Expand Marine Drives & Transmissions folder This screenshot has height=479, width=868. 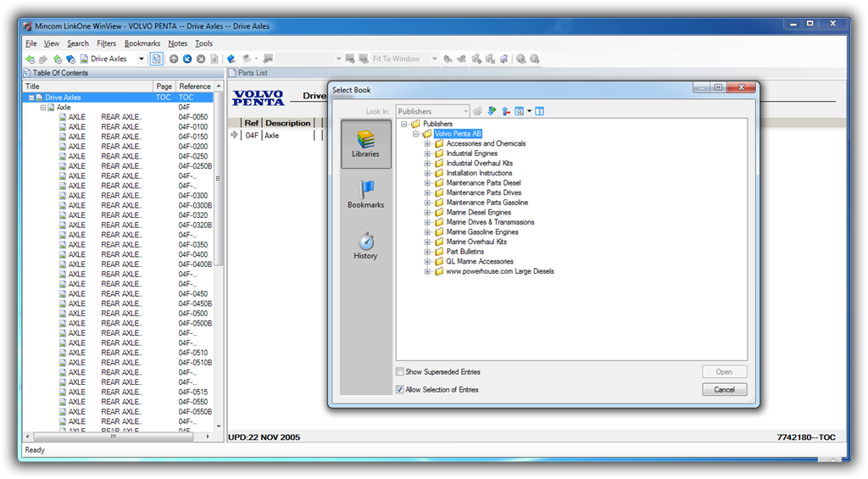pos(427,222)
